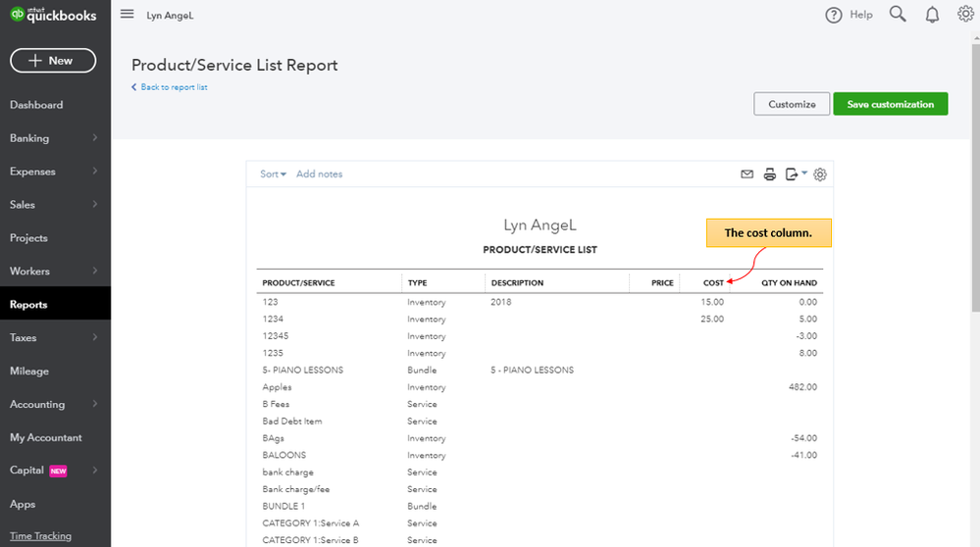Click the 12345 product name
Image resolution: width=980 pixels, height=547 pixels.
tap(276, 336)
